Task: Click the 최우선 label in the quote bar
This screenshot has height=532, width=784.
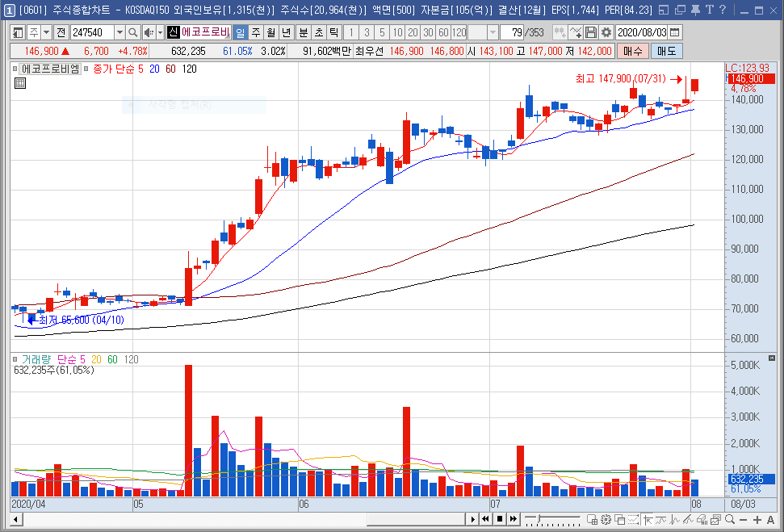Action: click(369, 51)
